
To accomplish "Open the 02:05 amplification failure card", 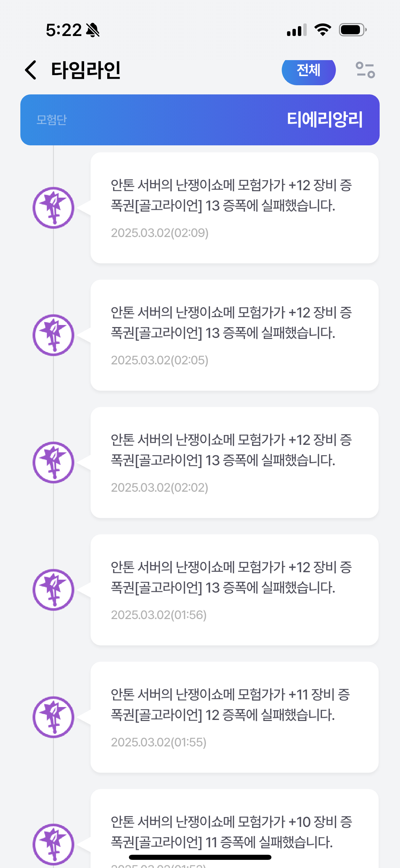I will click(x=234, y=335).
